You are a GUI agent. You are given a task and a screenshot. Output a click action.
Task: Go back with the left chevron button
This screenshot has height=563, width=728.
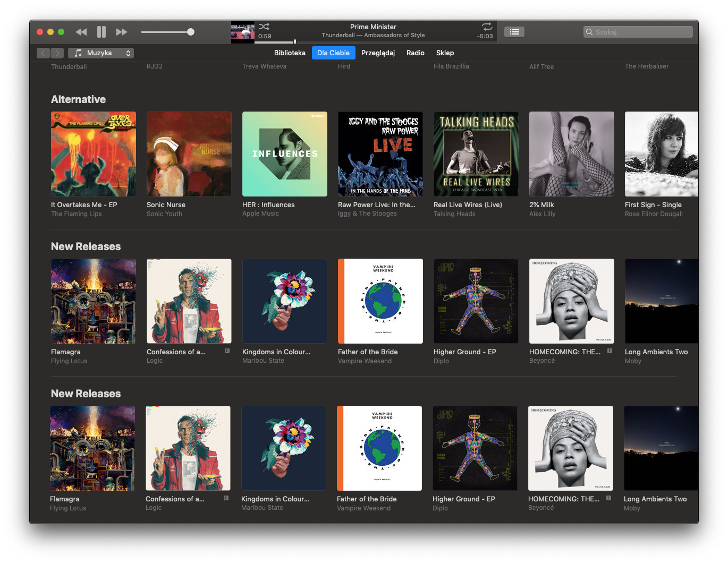point(44,53)
